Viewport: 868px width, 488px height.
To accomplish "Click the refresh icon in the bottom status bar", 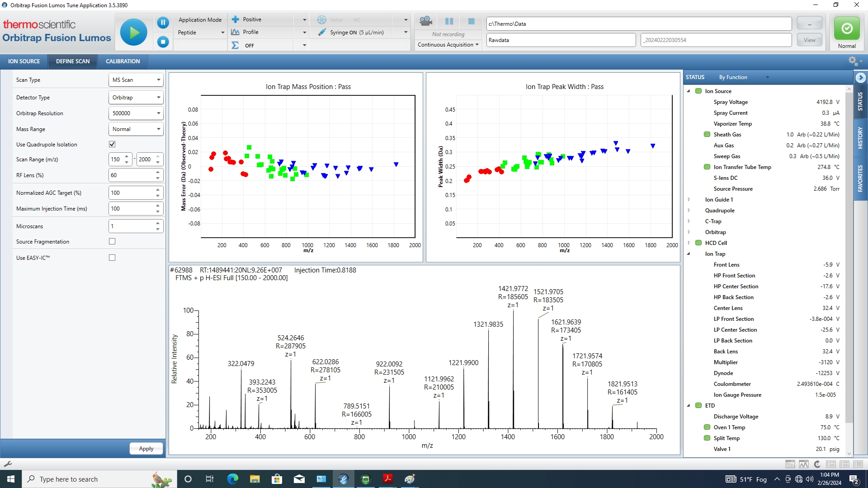I will (817, 464).
